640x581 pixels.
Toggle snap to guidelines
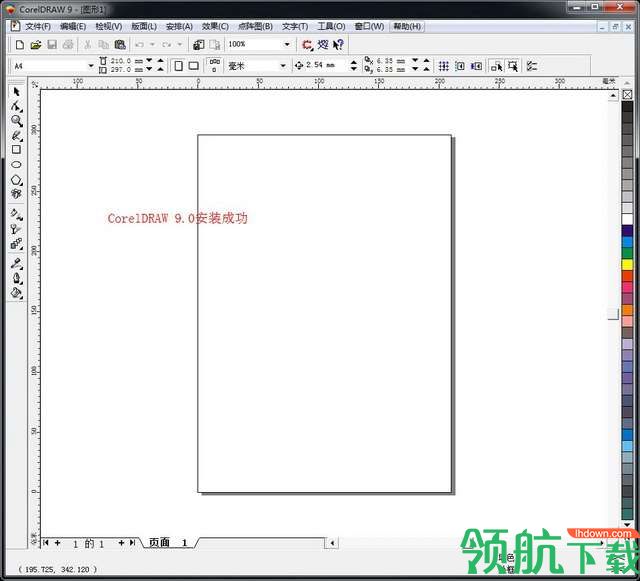pos(460,66)
